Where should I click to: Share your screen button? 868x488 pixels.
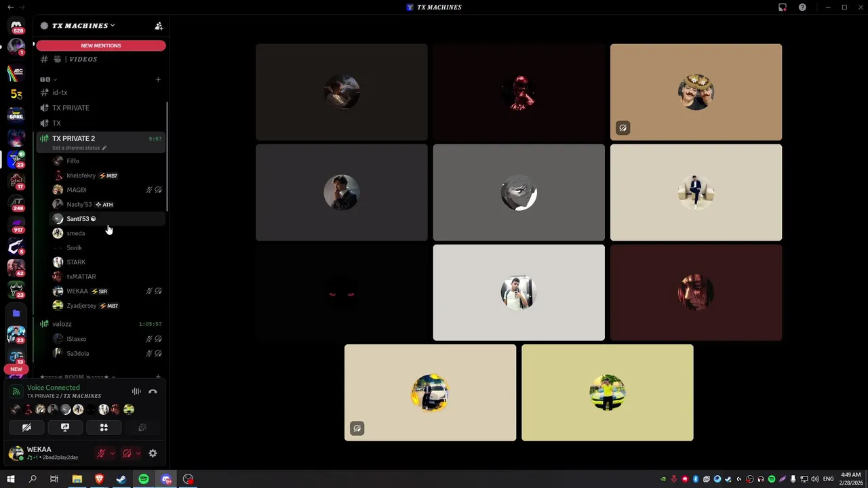coord(65,428)
